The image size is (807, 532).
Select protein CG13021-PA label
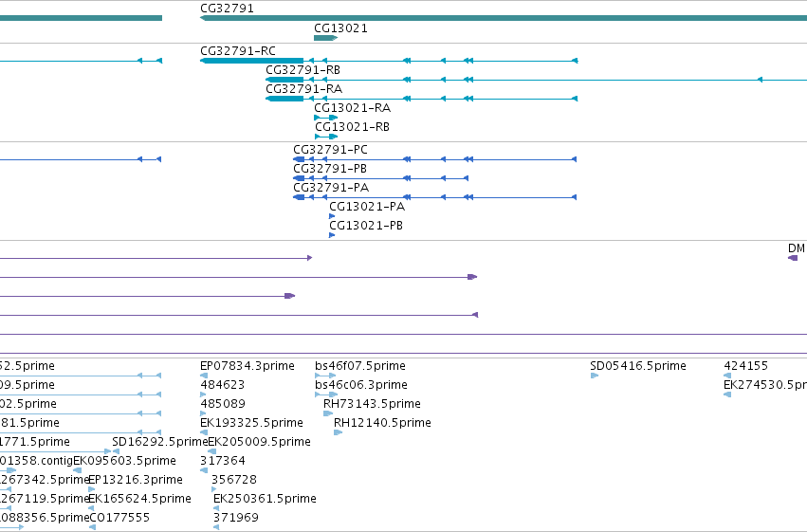click(x=367, y=207)
